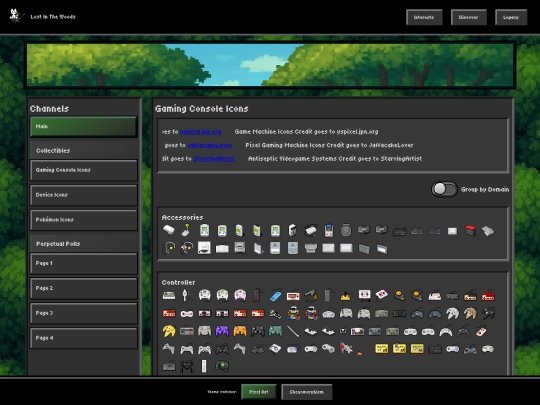The width and height of the screenshot is (540, 405).
Task: Select the green ball joystick accessory icon
Action: tap(186, 230)
